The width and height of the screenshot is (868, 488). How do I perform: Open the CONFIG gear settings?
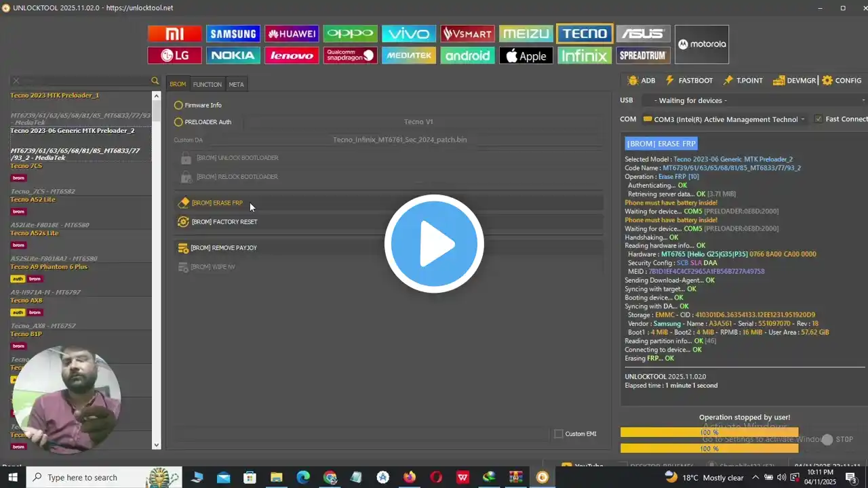(842, 81)
